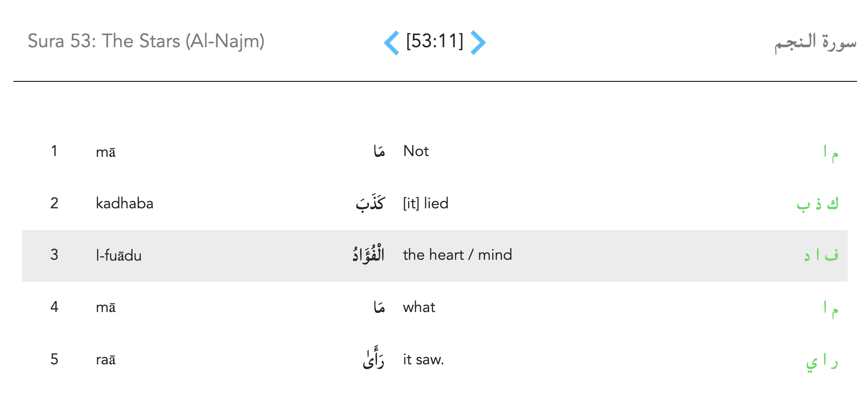This screenshot has height=393, width=868.
Task: Click the root letters of first mā
Action: (x=830, y=152)
